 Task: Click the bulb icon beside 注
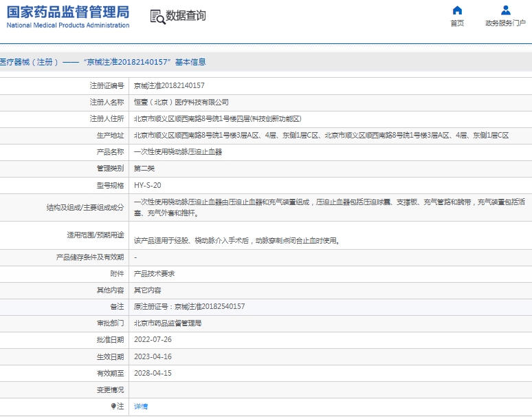pyautogui.click(x=113, y=406)
